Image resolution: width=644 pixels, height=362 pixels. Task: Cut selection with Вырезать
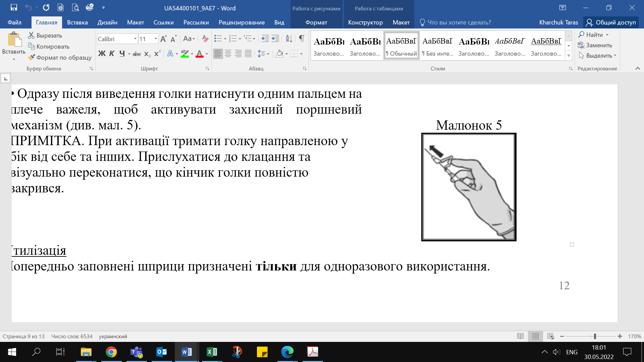tap(45, 35)
